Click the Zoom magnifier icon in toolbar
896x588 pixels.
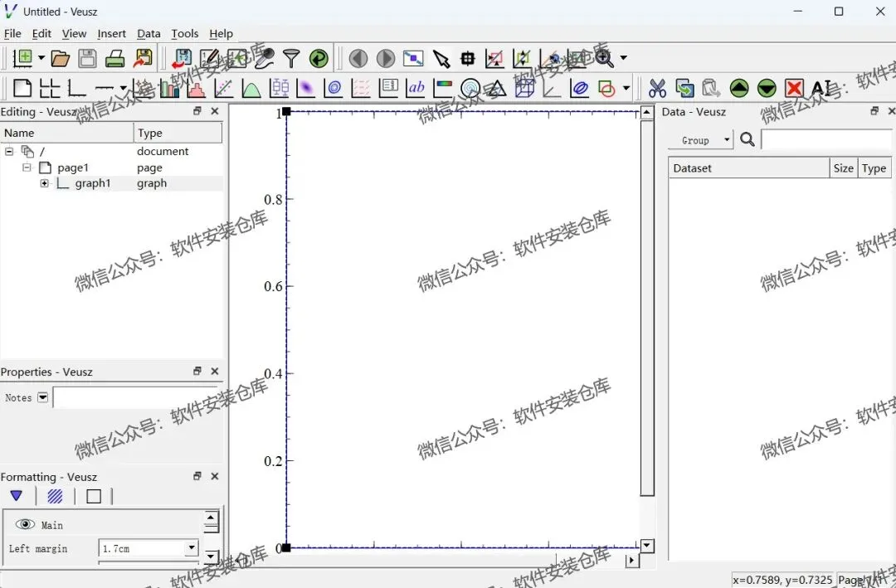click(605, 58)
